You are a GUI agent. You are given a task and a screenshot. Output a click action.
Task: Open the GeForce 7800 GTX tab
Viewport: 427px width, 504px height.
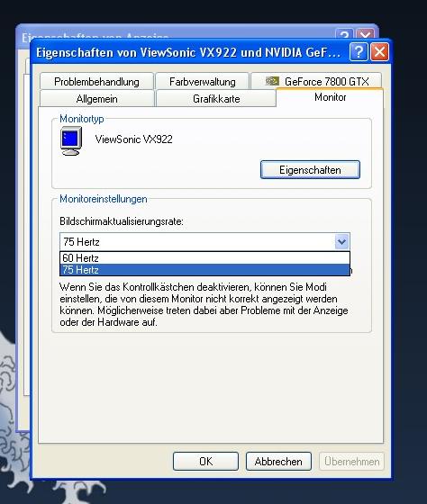316,81
